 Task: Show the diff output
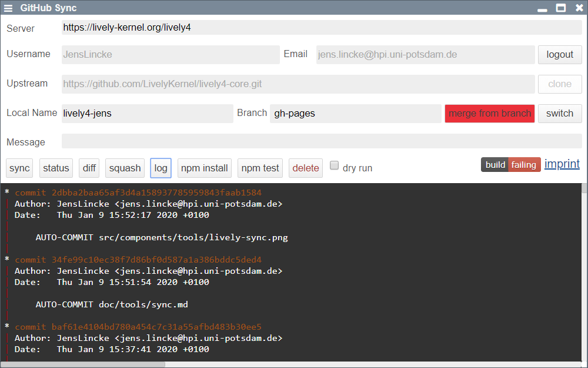89,168
